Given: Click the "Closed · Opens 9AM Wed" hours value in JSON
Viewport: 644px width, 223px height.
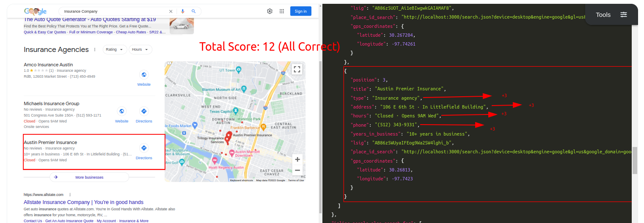Looking at the screenshot, I should pos(408,116).
